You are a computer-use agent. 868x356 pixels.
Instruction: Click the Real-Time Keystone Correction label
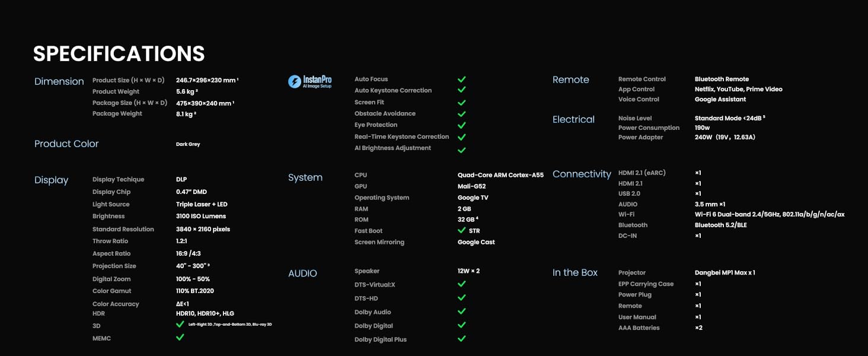point(401,136)
